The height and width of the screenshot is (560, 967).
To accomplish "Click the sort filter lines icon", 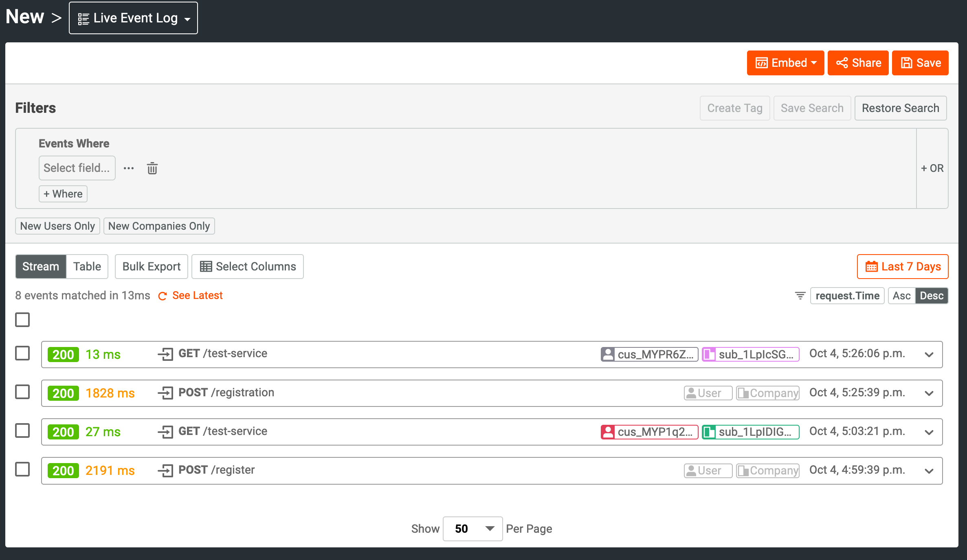I will pyautogui.click(x=800, y=296).
